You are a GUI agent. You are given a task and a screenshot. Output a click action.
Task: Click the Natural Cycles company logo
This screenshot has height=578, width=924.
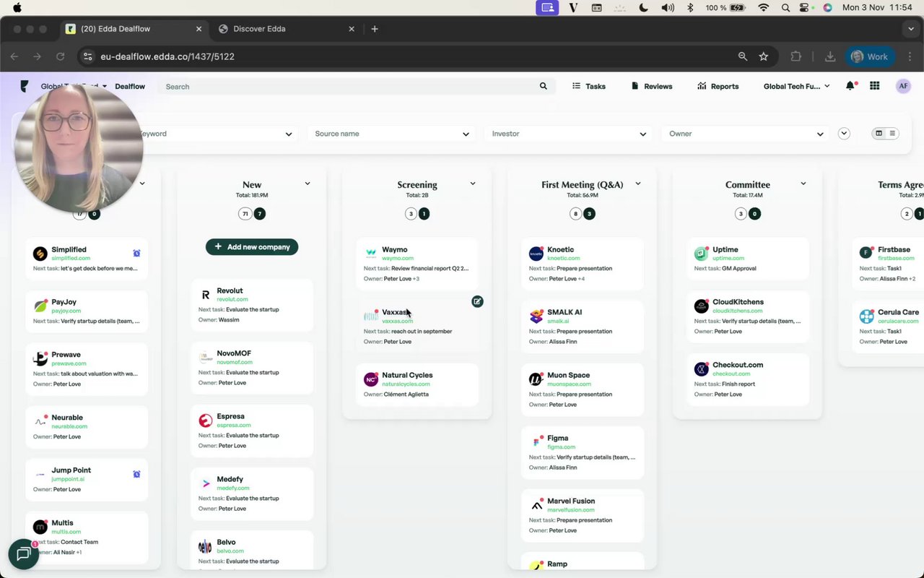pyautogui.click(x=371, y=379)
